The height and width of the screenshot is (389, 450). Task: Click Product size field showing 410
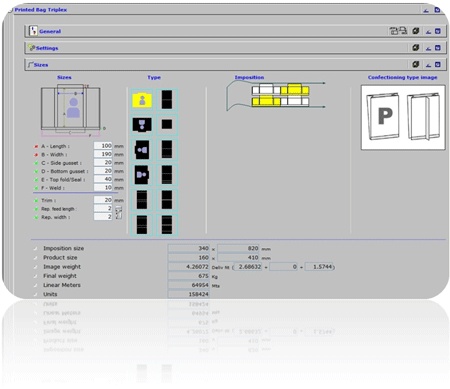pos(238,258)
